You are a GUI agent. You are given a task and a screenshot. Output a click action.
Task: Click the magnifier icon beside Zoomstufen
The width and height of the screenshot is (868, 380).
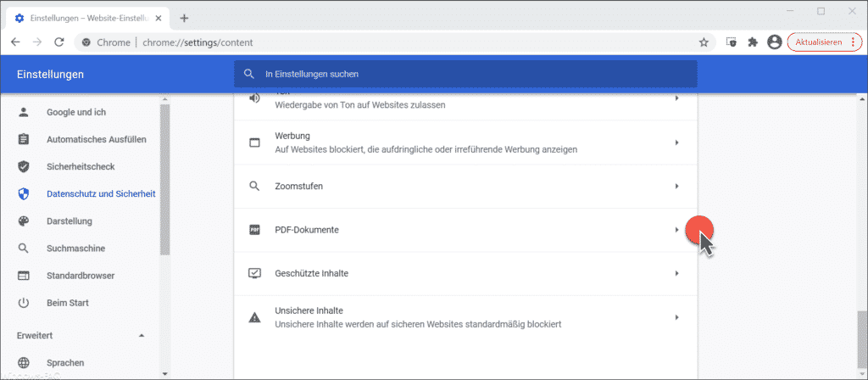point(254,186)
